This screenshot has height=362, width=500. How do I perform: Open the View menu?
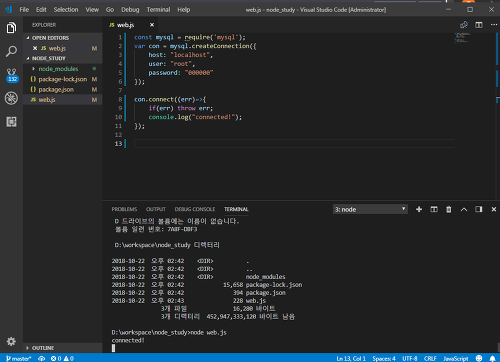(92, 10)
